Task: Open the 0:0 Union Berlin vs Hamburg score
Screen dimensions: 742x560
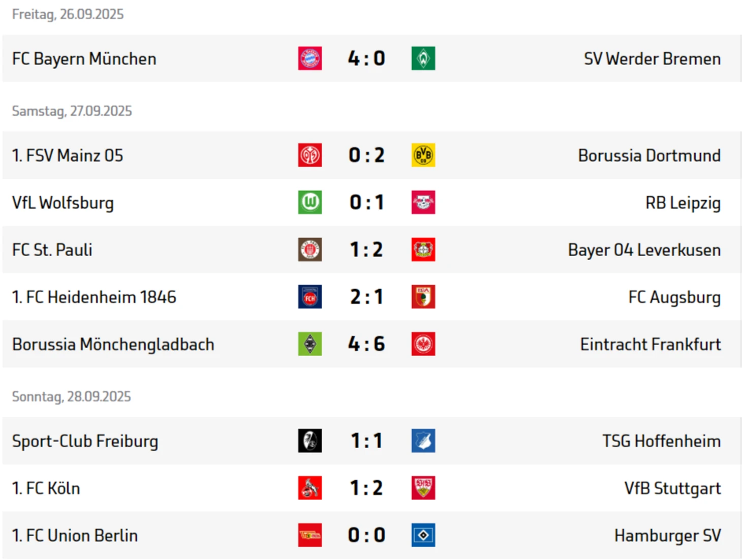Action: pyautogui.click(x=366, y=535)
